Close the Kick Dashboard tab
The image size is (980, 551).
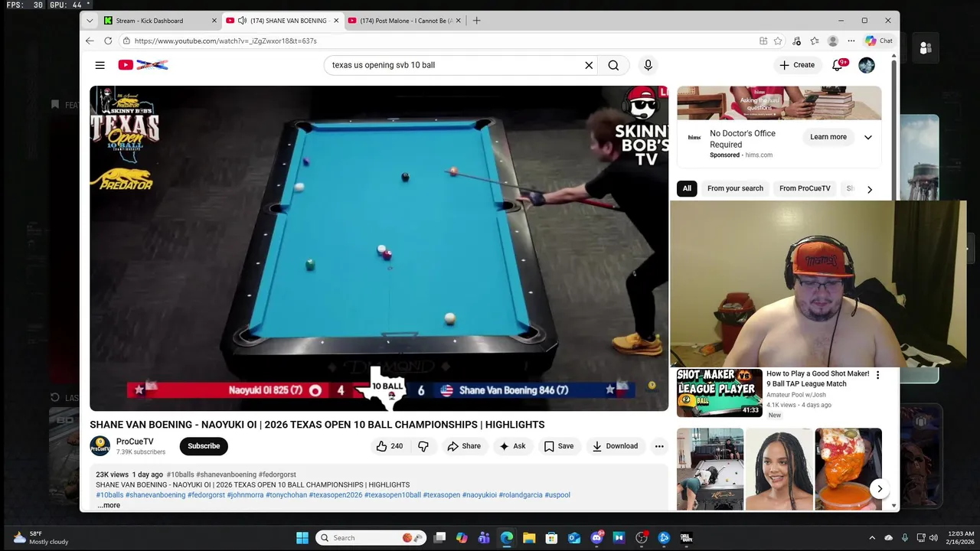214,21
